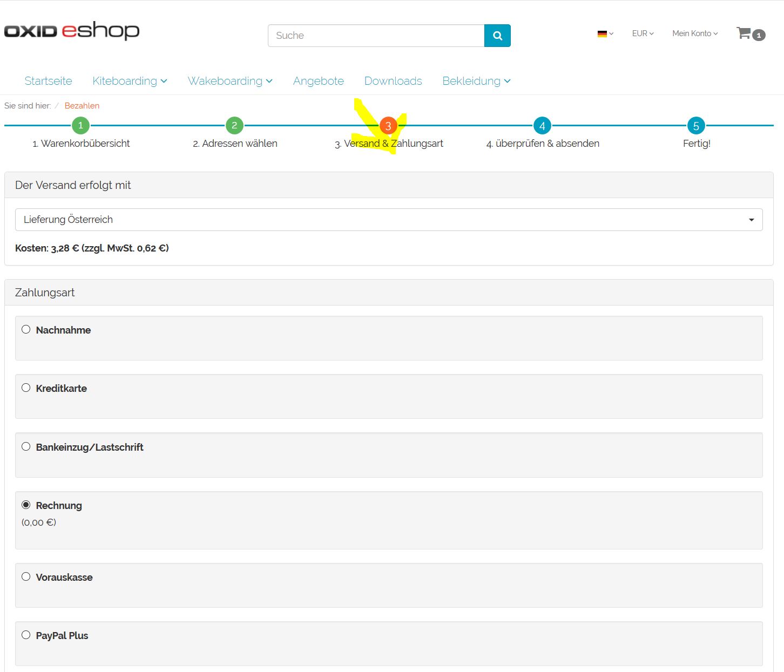Go to step 2 Adressen wählen circle
Screen dimensions: 784x672
[234, 126]
